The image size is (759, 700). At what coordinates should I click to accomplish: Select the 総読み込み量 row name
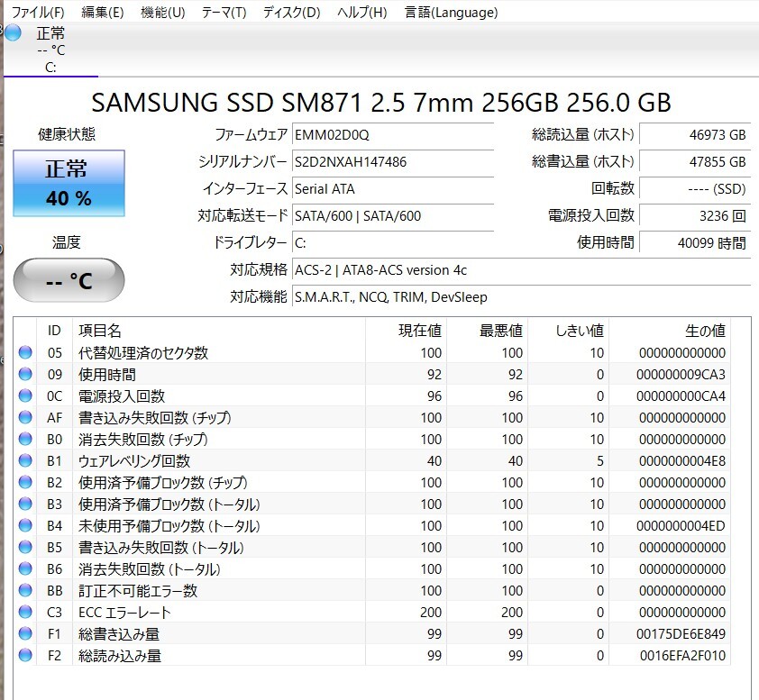coord(120,656)
